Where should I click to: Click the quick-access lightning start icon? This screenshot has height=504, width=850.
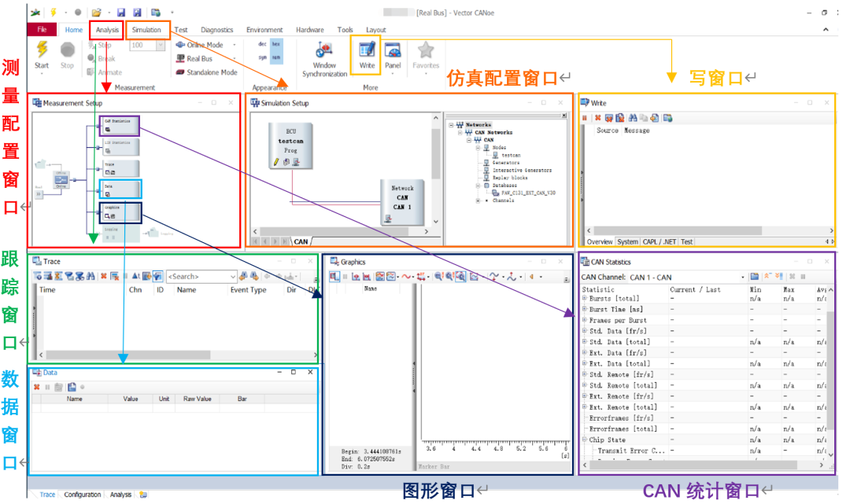(54, 12)
